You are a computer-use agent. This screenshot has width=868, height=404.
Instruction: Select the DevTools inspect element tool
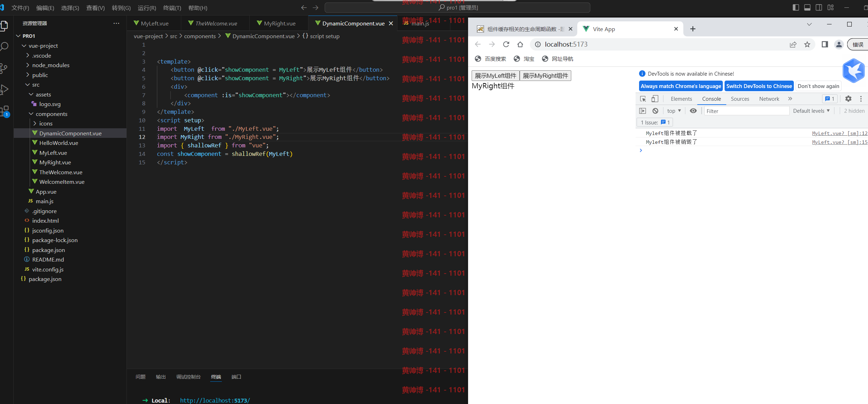click(643, 99)
